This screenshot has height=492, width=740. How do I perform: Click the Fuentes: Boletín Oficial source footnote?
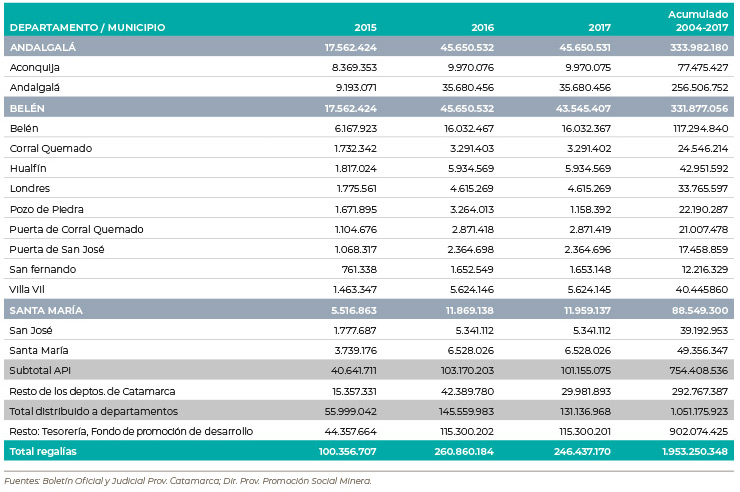point(188,481)
